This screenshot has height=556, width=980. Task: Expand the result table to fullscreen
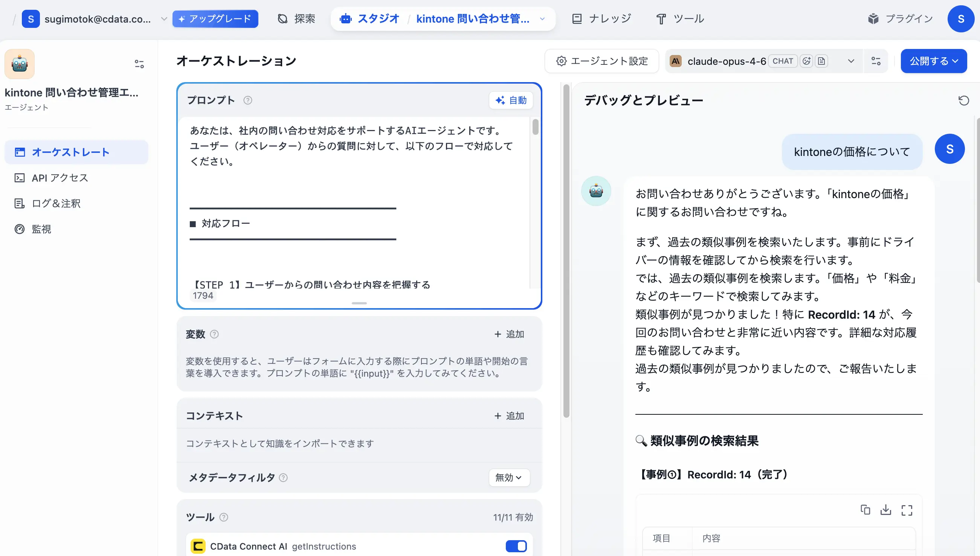coord(907,510)
